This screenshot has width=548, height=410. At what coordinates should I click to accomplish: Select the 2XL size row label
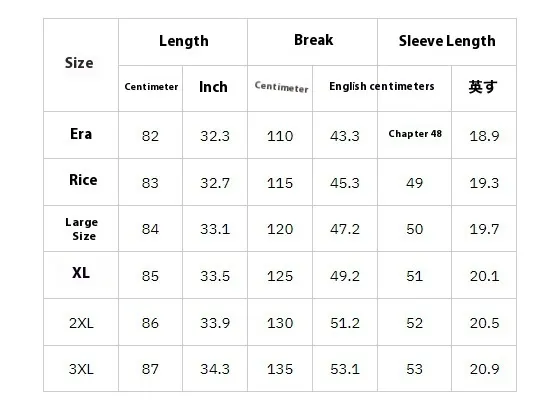point(81,323)
